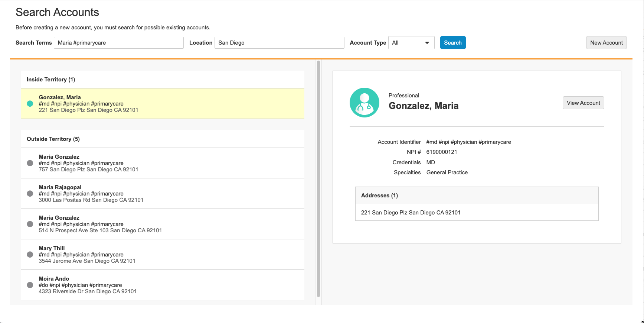
Task: Click the Location field containing San Diego
Action: pos(279,43)
